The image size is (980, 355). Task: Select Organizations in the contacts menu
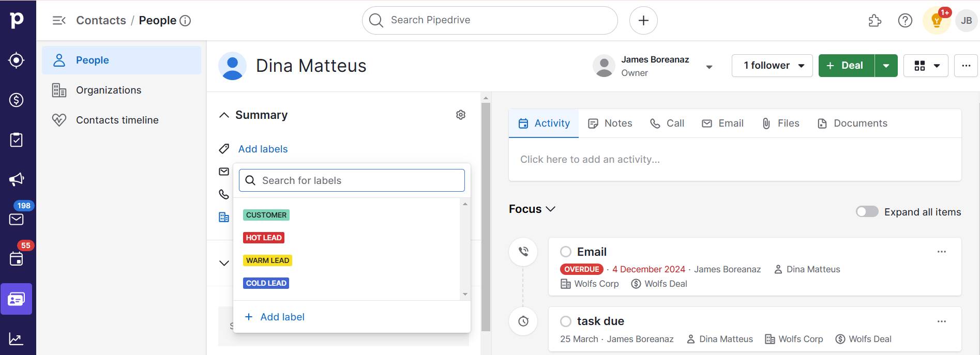[109, 90]
